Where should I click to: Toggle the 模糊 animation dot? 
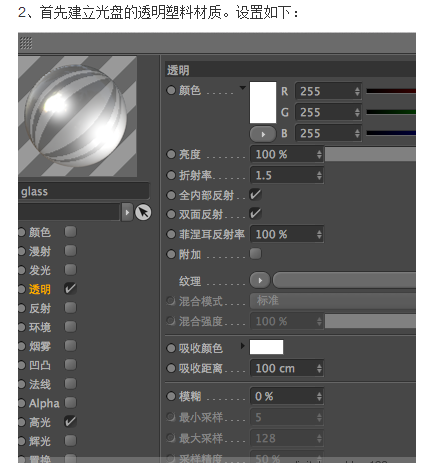pos(171,396)
